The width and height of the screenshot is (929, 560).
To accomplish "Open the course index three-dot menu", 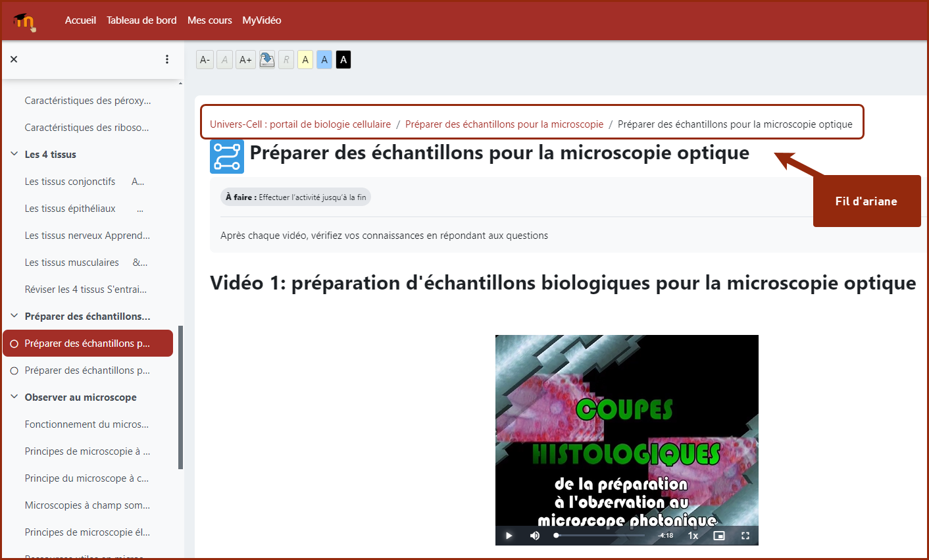I will point(167,59).
